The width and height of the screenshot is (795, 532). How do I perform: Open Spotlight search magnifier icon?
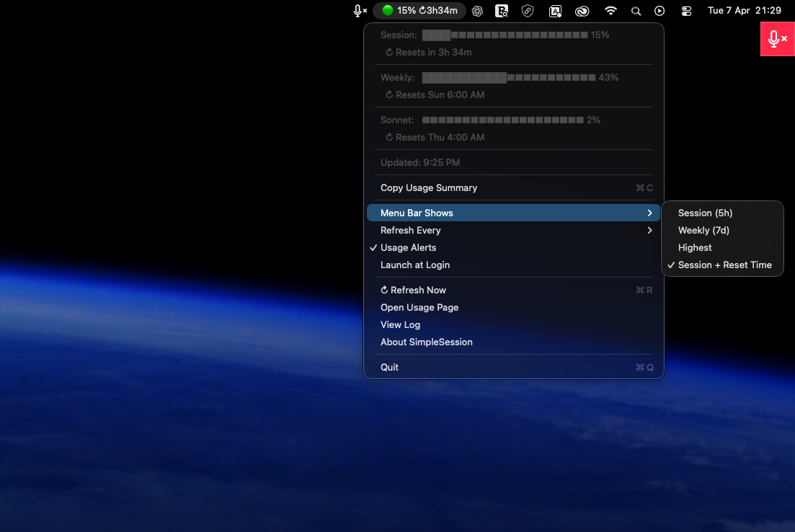coord(636,11)
